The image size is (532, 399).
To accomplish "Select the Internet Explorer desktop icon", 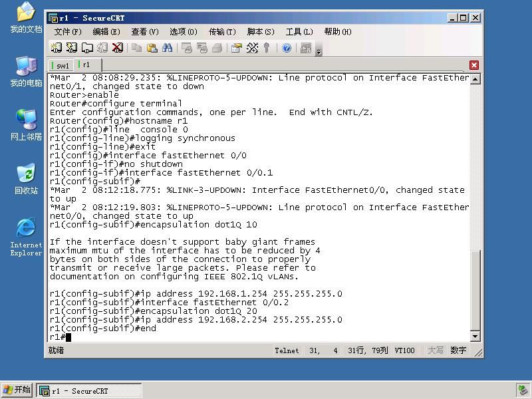I will pyautogui.click(x=26, y=237).
